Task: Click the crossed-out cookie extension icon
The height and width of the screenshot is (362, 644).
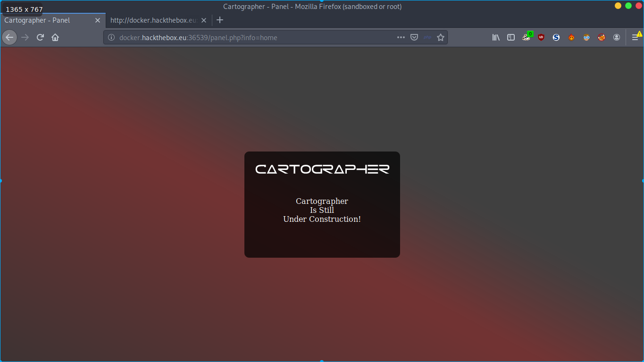Action: click(602, 37)
